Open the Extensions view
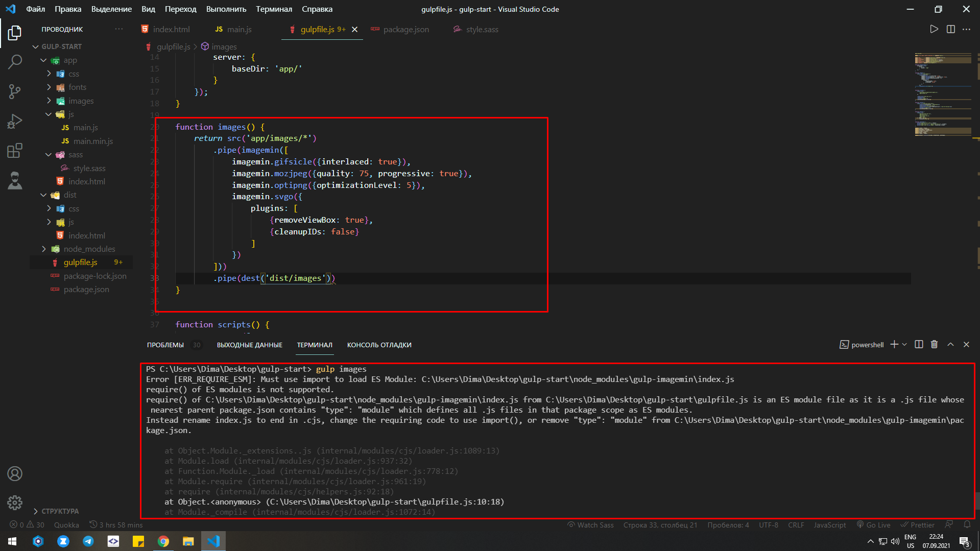This screenshot has width=980, height=551. 15,151
